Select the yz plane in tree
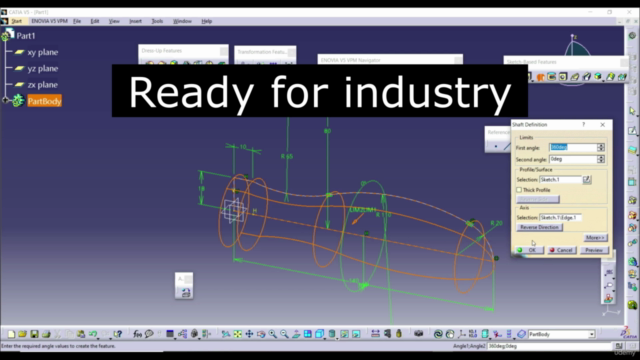This screenshot has width=640, height=360. 42,69
